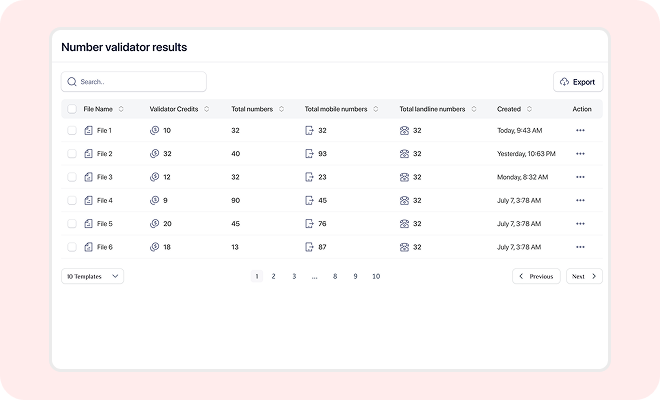
Task: Click 'Today, 9:43 AM' created date
Action: pyautogui.click(x=519, y=131)
